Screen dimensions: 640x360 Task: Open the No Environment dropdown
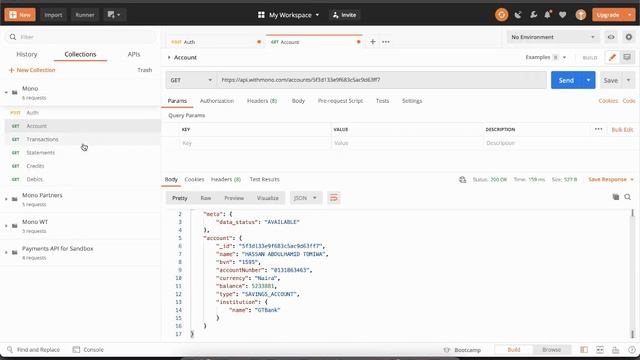553,37
